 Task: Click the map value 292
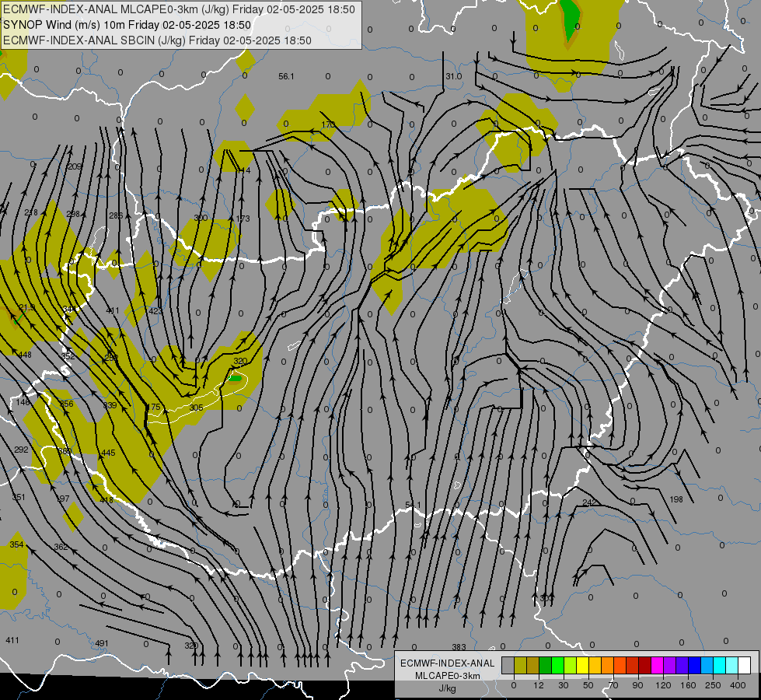tap(21, 450)
